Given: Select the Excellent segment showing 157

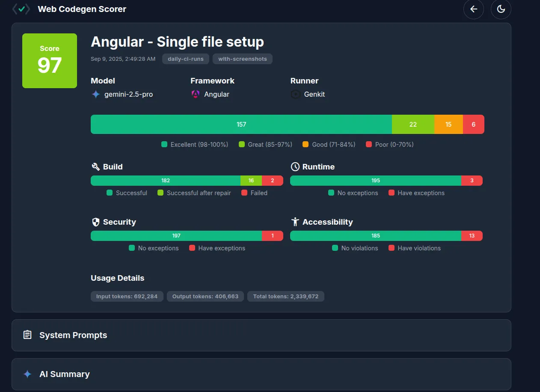Looking at the screenshot, I should (241, 125).
